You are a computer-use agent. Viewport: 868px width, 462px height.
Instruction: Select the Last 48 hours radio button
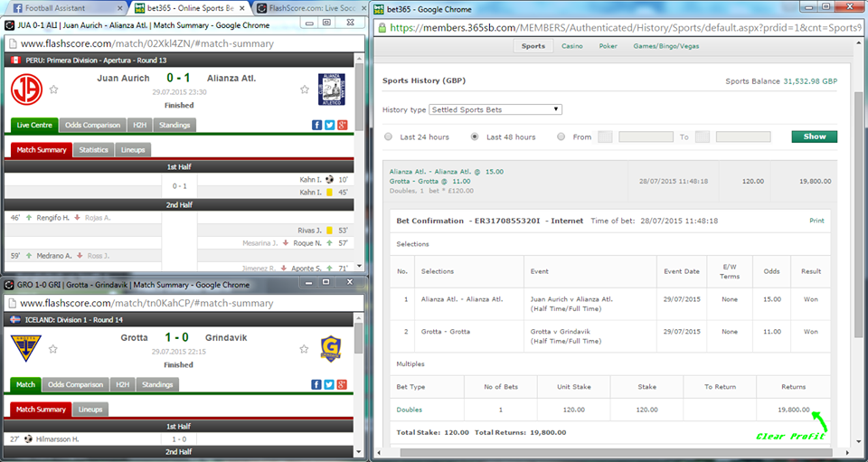coord(475,137)
